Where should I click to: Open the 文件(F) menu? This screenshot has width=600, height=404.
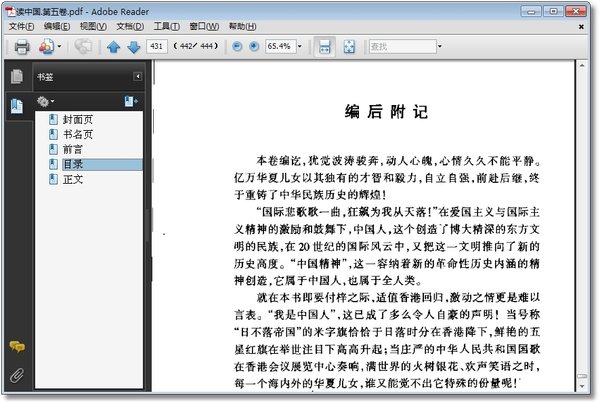(21, 26)
